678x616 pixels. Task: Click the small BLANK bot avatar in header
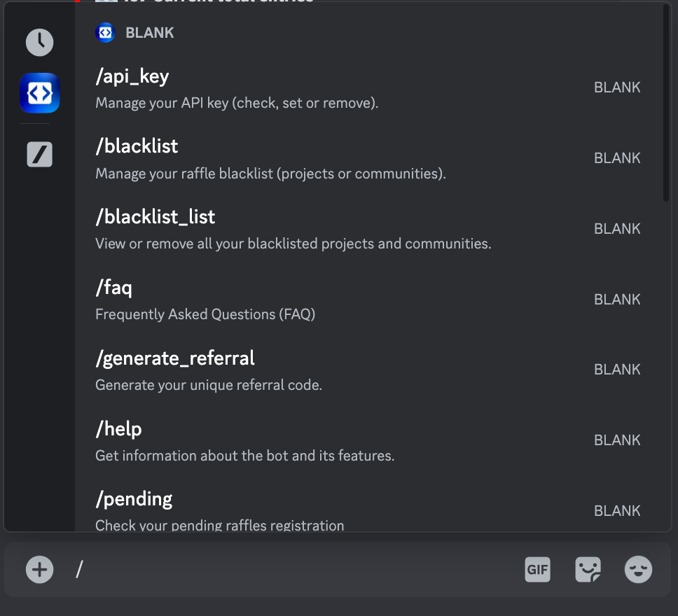pyautogui.click(x=105, y=32)
